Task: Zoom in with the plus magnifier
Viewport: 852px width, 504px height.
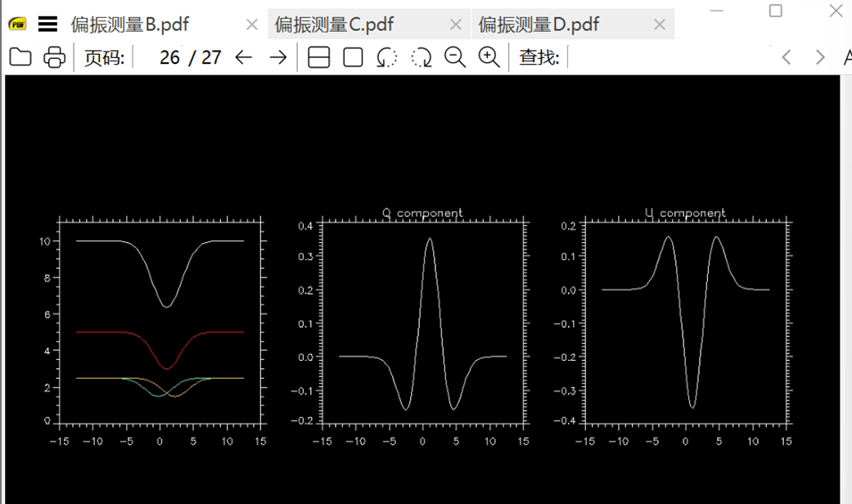Action: pyautogui.click(x=489, y=57)
